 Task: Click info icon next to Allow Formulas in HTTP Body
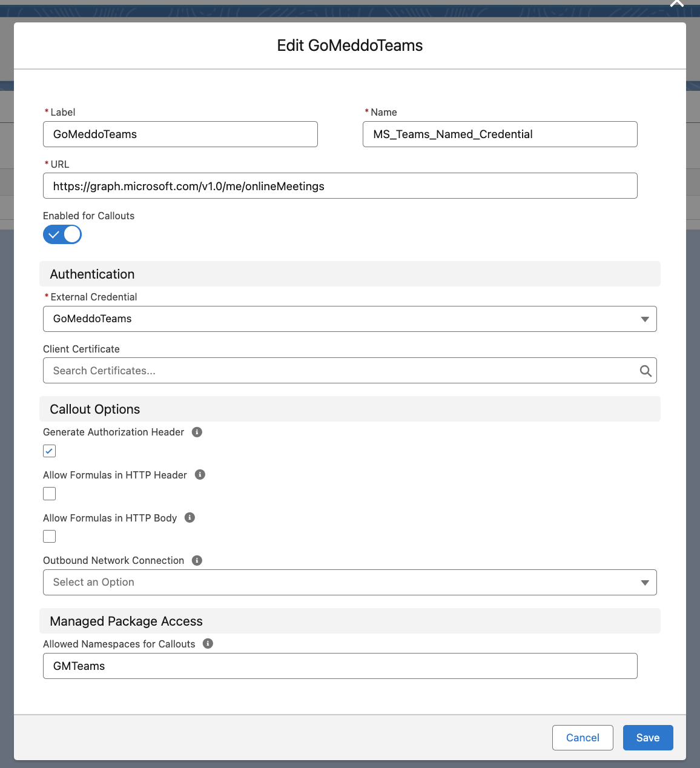point(190,517)
